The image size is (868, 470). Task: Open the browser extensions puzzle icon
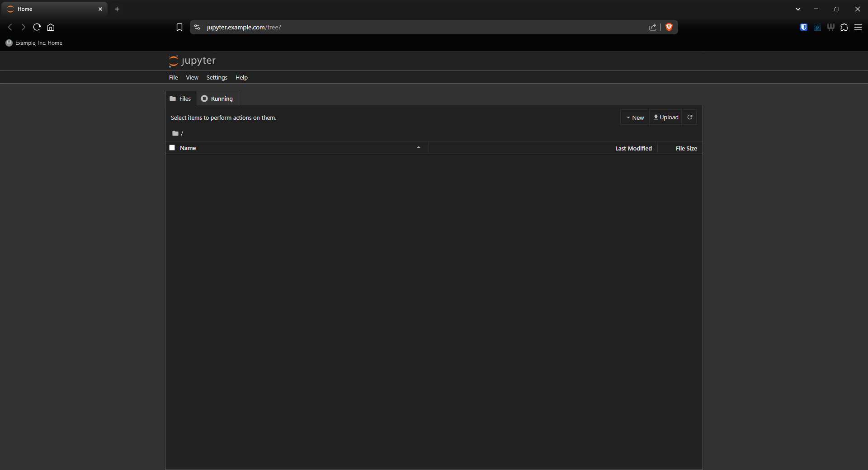[x=844, y=27]
